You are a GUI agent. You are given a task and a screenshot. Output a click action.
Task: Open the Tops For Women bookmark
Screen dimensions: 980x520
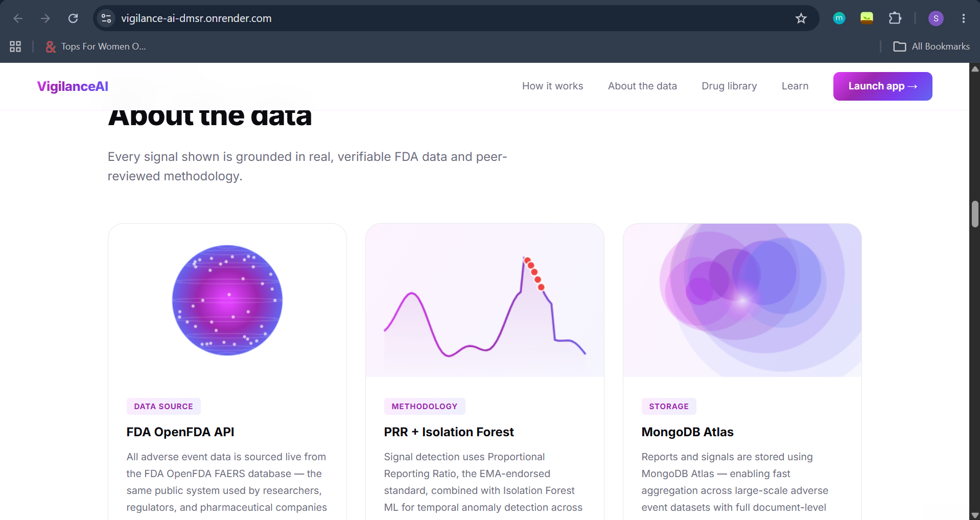[x=96, y=46]
